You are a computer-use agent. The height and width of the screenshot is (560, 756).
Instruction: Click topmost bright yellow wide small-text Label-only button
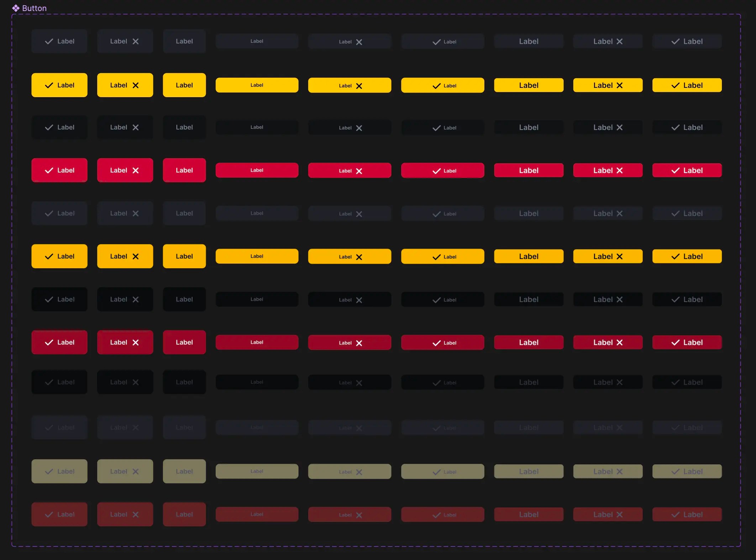tap(257, 85)
